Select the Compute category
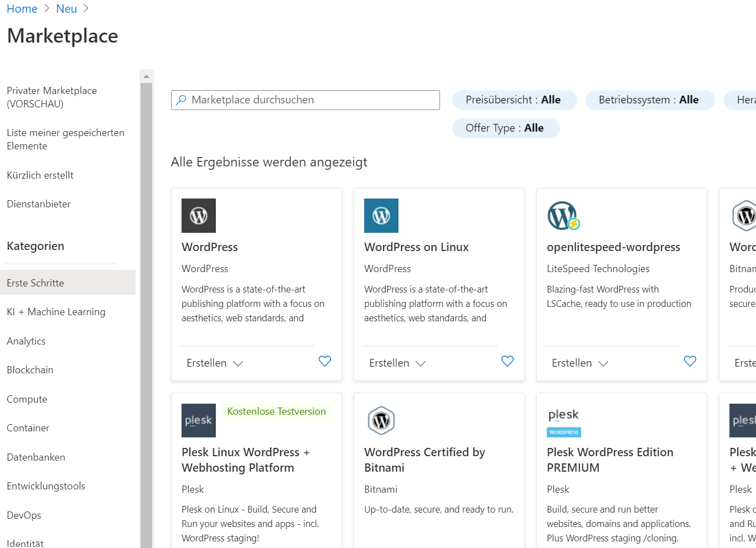Screen dimensions: 756x548 point(27,399)
